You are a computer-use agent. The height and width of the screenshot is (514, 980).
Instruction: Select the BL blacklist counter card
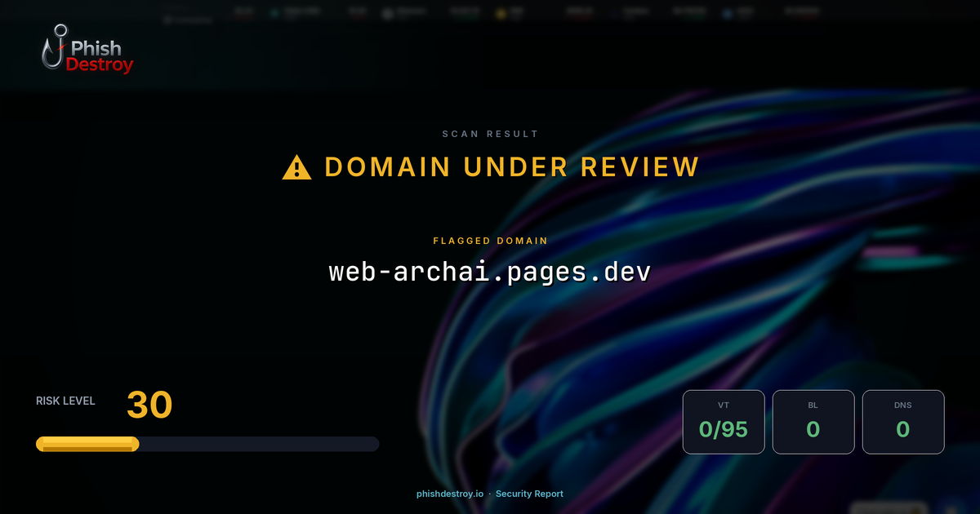tap(813, 422)
